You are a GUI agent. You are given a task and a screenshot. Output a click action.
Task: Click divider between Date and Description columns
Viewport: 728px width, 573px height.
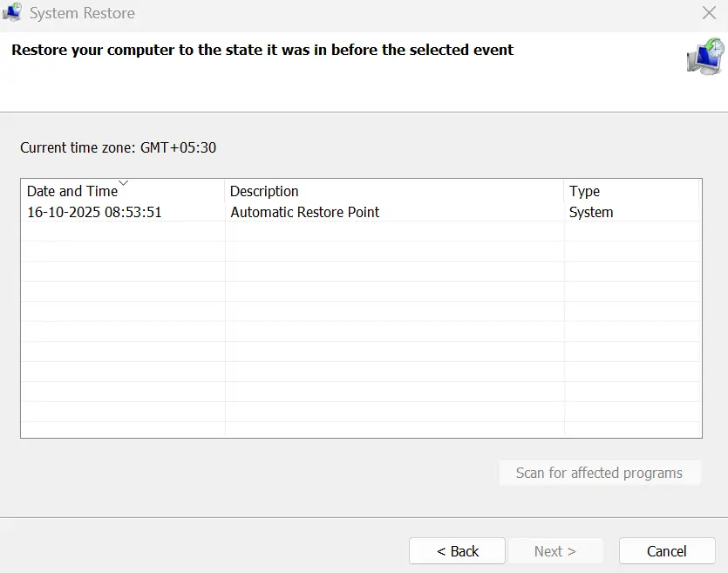click(x=225, y=191)
